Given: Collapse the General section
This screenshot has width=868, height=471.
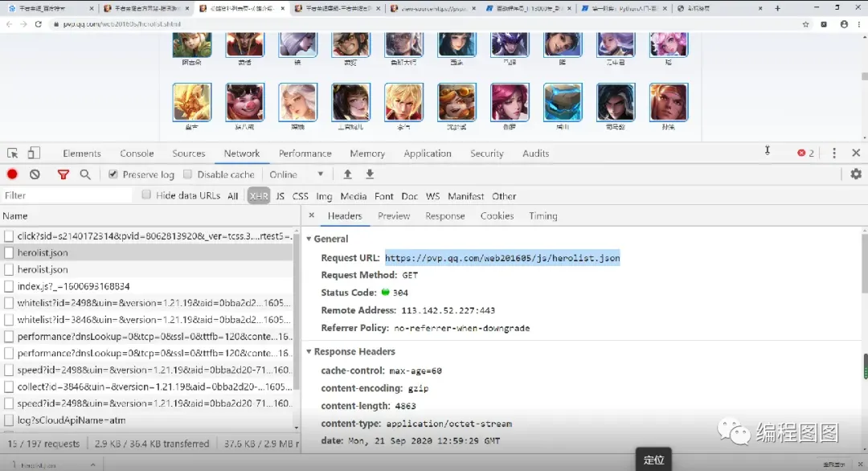Looking at the screenshot, I should (x=309, y=239).
